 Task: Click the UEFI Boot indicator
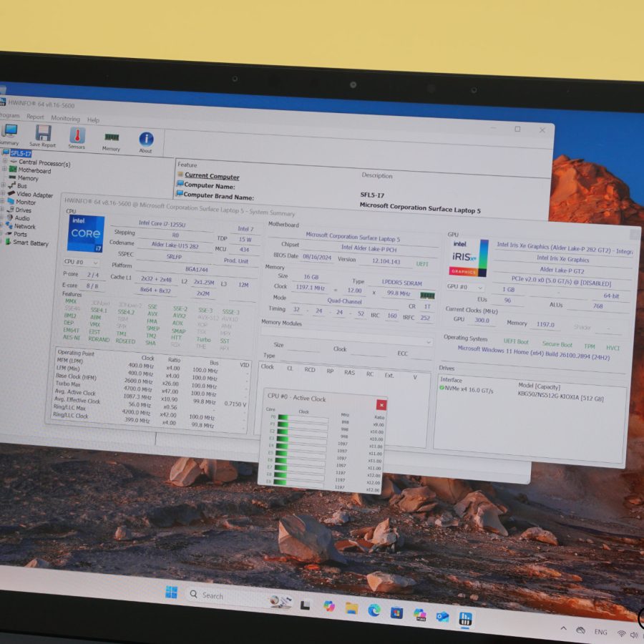coord(516,341)
